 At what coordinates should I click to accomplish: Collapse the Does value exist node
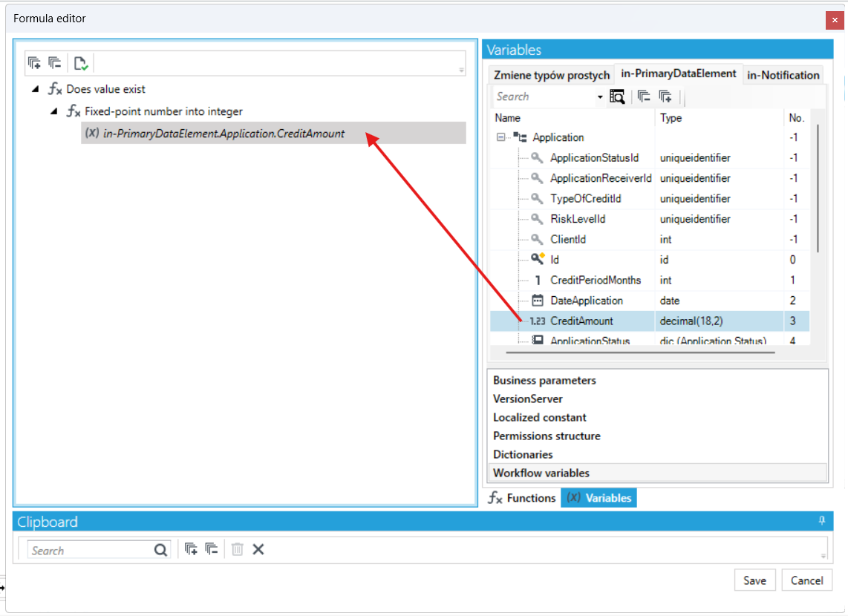point(36,88)
